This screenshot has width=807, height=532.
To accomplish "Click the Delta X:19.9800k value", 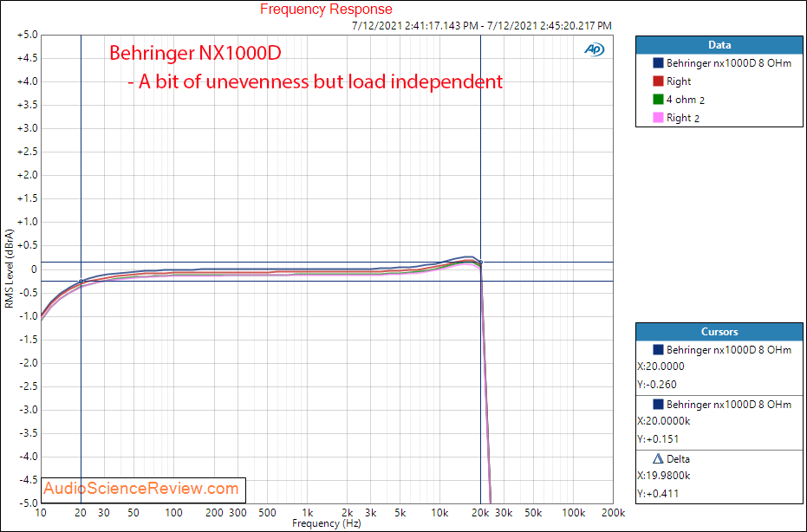I will [x=663, y=476].
